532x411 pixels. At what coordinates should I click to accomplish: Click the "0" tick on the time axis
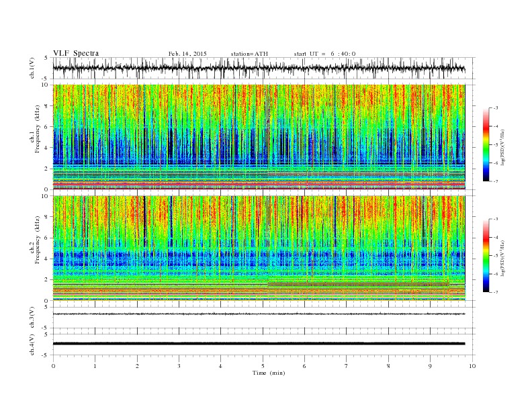click(x=53, y=366)
